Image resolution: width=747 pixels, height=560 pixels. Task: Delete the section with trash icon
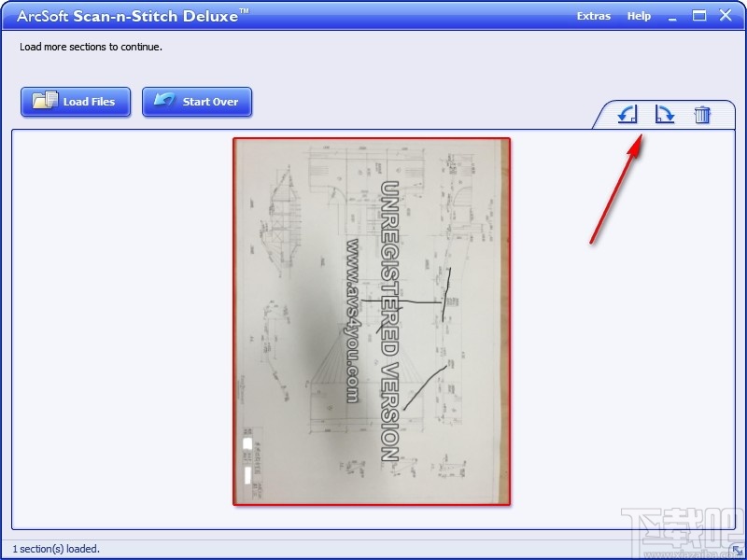[x=702, y=115]
